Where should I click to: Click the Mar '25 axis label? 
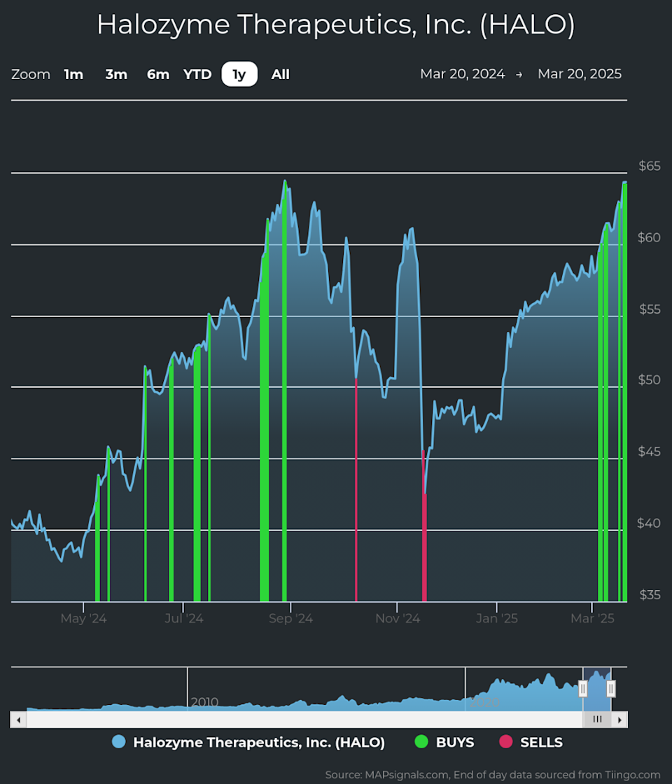click(592, 619)
